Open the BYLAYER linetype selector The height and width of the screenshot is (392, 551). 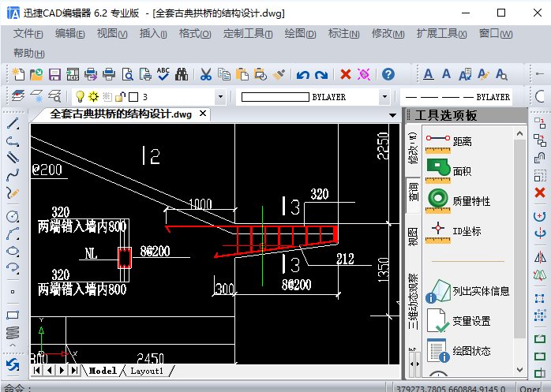[457, 96]
